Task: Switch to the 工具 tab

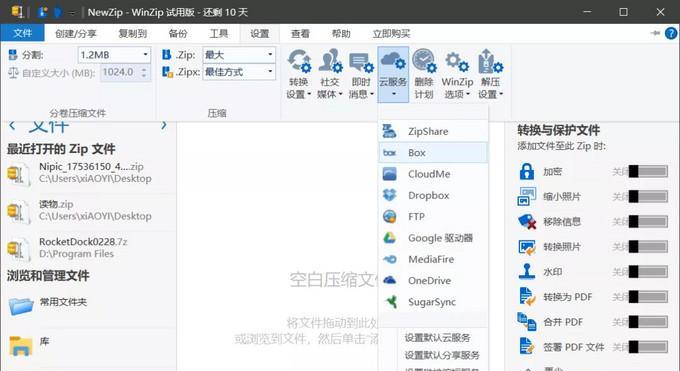Action: (x=219, y=33)
